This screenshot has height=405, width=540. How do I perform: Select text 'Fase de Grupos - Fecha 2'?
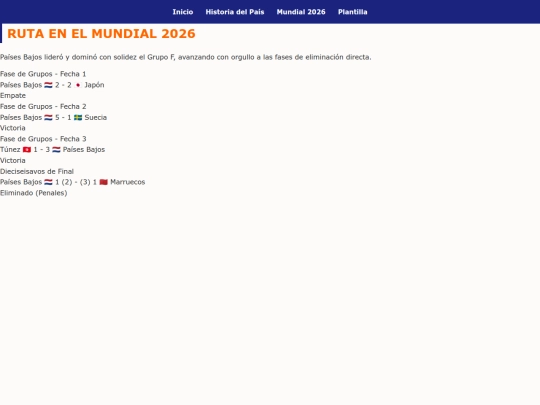point(43,106)
